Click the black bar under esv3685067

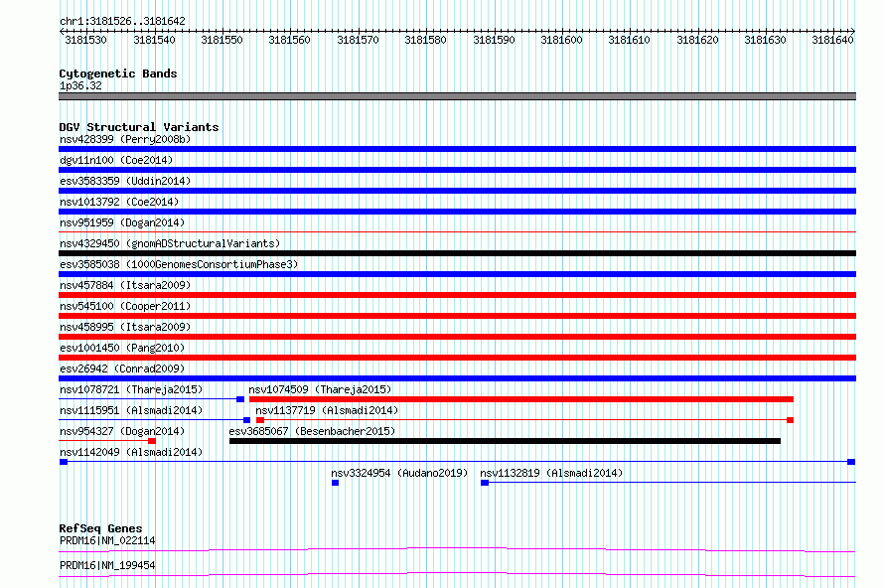tap(506, 441)
